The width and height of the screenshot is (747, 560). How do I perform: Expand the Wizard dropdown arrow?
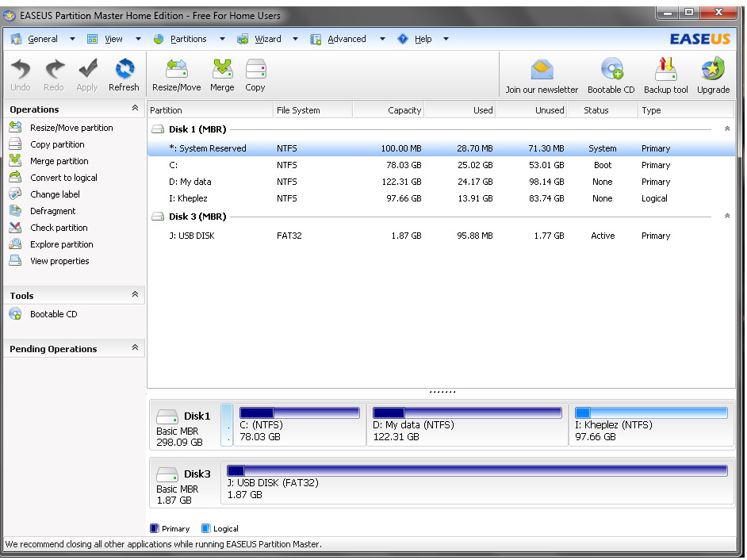pos(295,39)
